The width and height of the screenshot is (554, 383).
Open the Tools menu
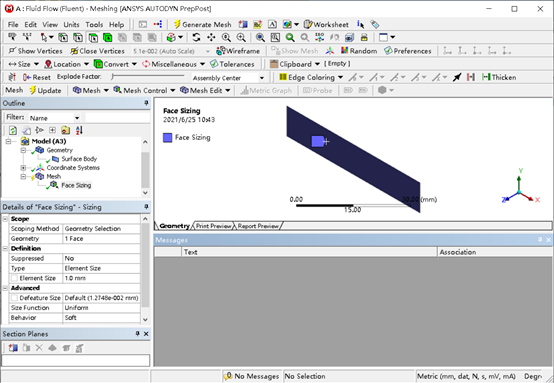pos(94,24)
